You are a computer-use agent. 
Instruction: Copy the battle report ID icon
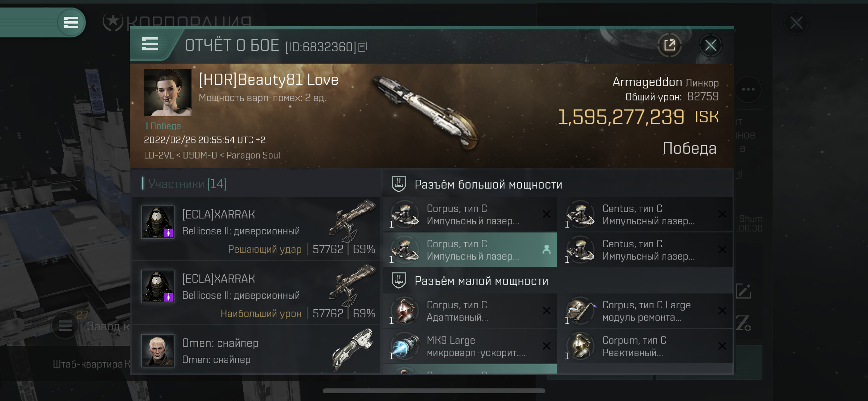point(363,46)
